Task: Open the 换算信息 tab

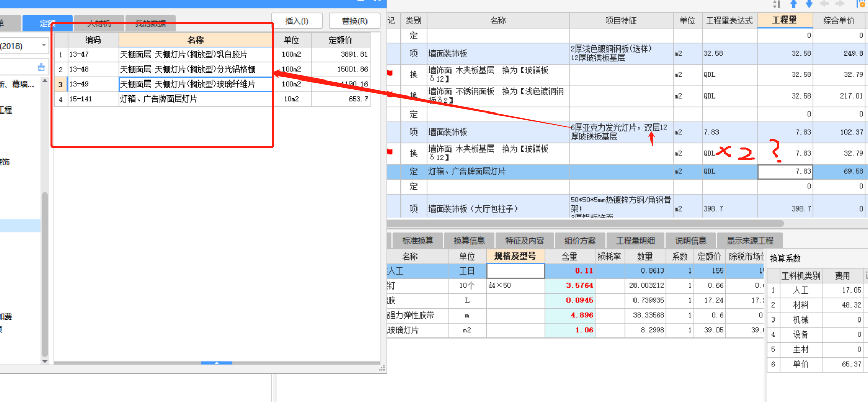Action: pos(469,240)
